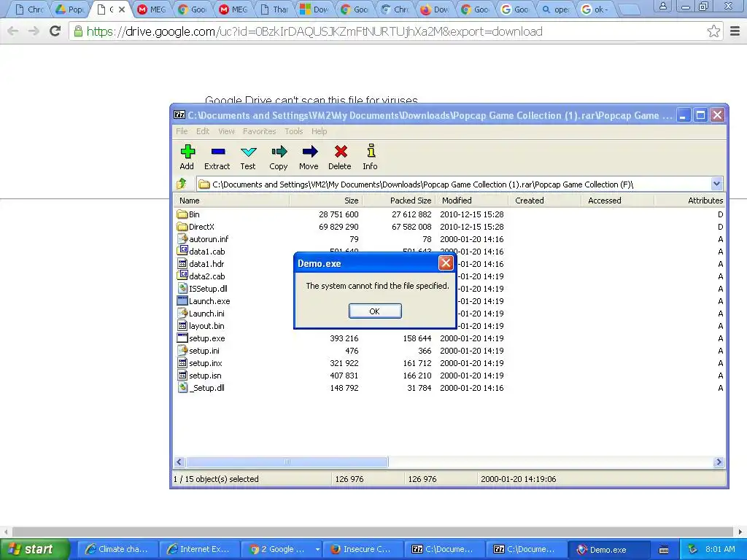Click the Chrome address bar URL

(x=314, y=31)
